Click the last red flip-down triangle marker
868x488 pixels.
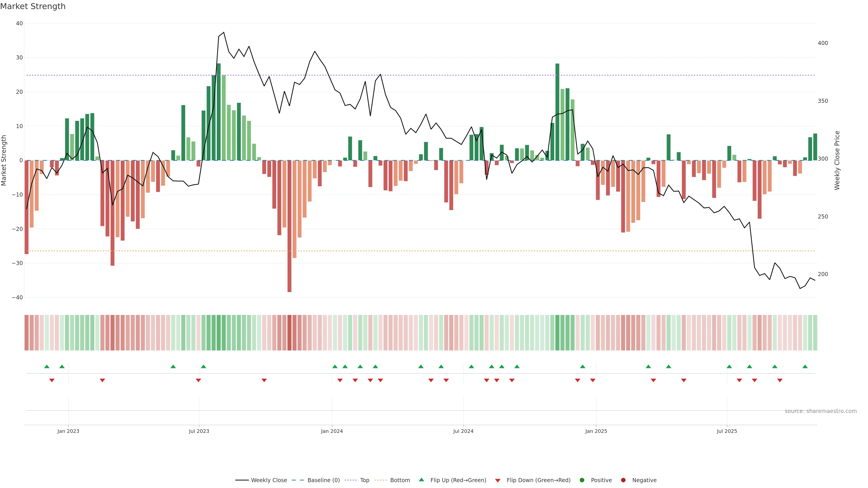pos(780,380)
